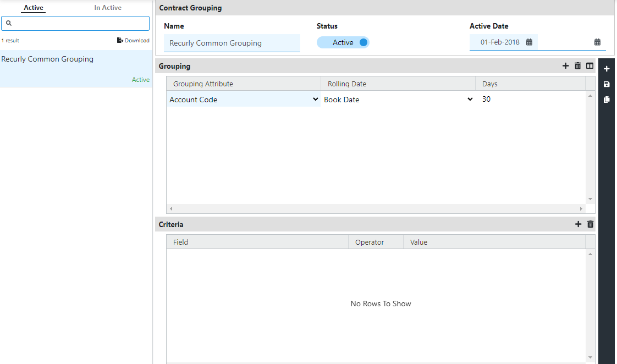Switch to the In Active tab

108,8
